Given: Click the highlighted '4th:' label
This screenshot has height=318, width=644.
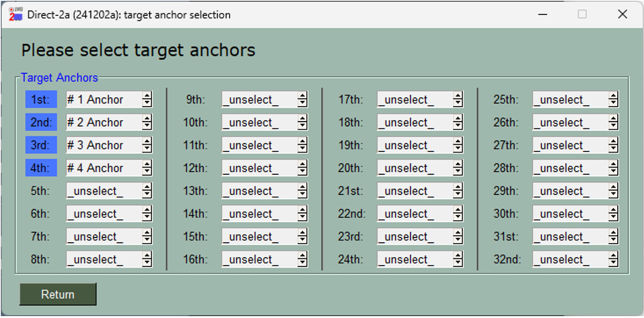Looking at the screenshot, I should click(x=41, y=168).
